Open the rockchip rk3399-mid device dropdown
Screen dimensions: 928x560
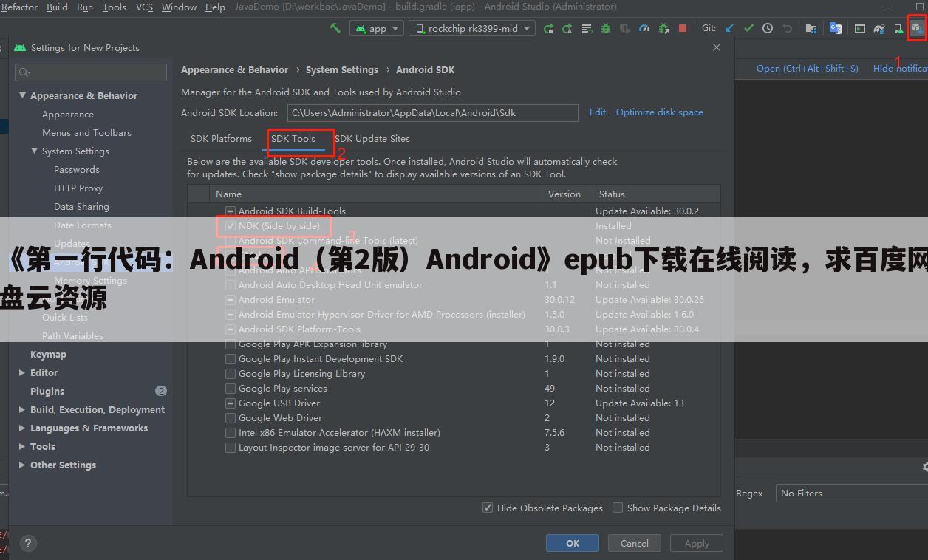click(472, 29)
